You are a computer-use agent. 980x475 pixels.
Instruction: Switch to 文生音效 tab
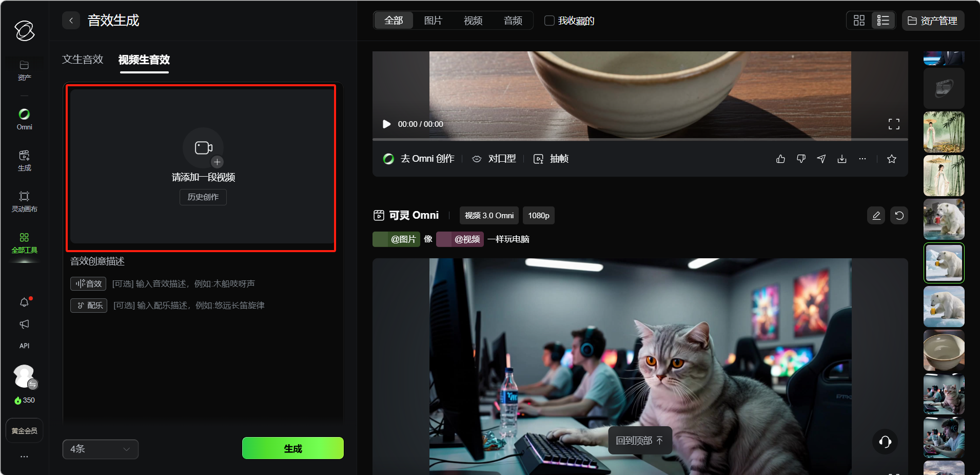pyautogui.click(x=83, y=60)
